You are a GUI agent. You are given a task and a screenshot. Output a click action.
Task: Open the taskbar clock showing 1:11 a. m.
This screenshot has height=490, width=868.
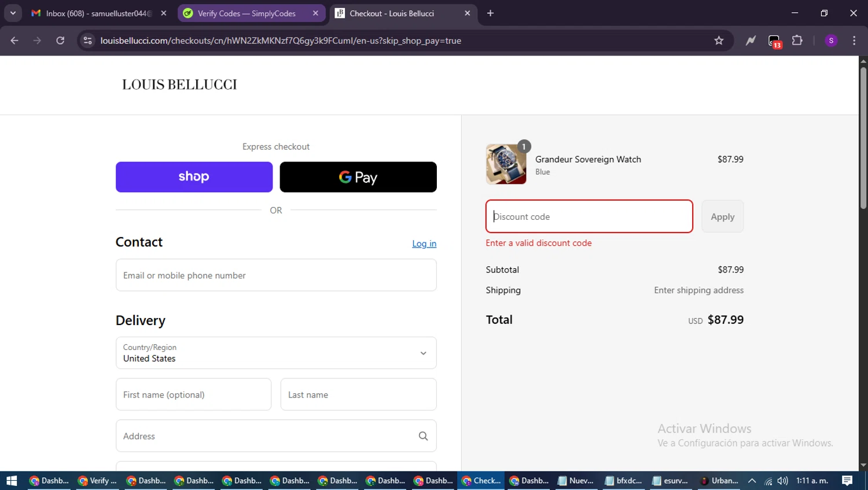(x=812, y=481)
